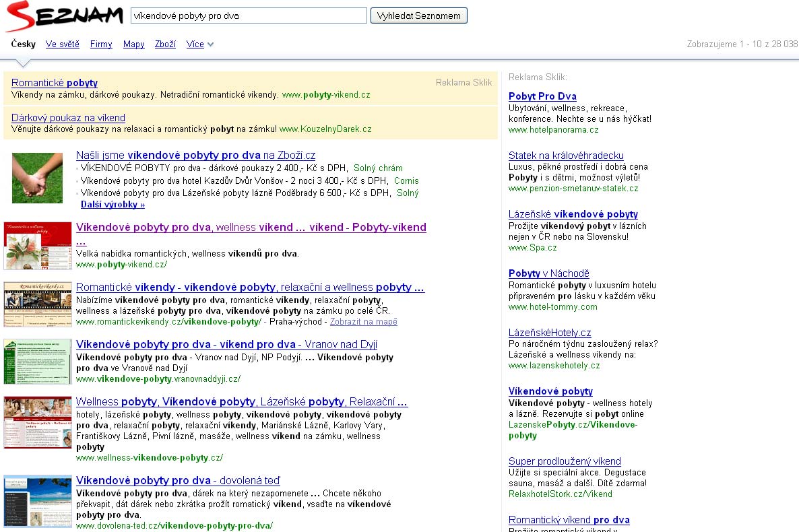Open Víkendové pobyty pro dva - dovolená teď
Screen dimensions: 799x532
[x=178, y=481]
